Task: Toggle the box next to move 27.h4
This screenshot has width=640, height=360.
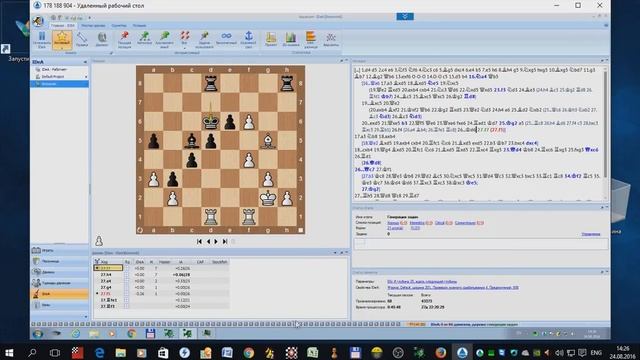Action: point(127,275)
